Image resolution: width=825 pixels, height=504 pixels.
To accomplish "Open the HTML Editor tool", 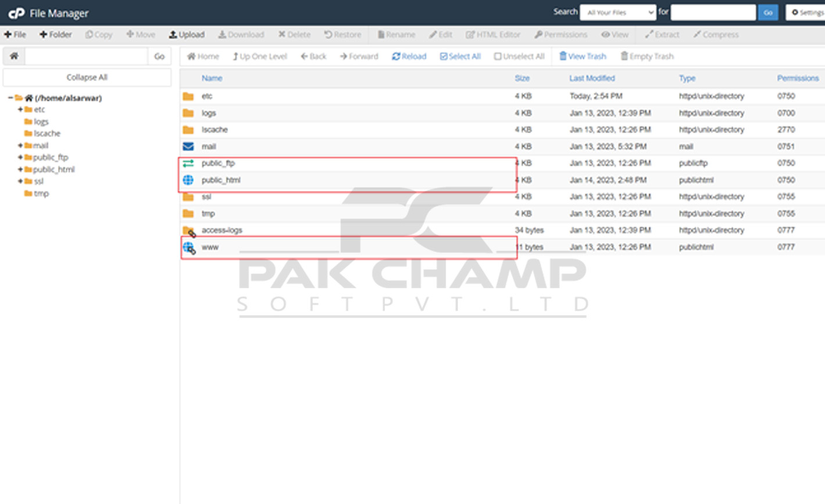I will pyautogui.click(x=493, y=35).
